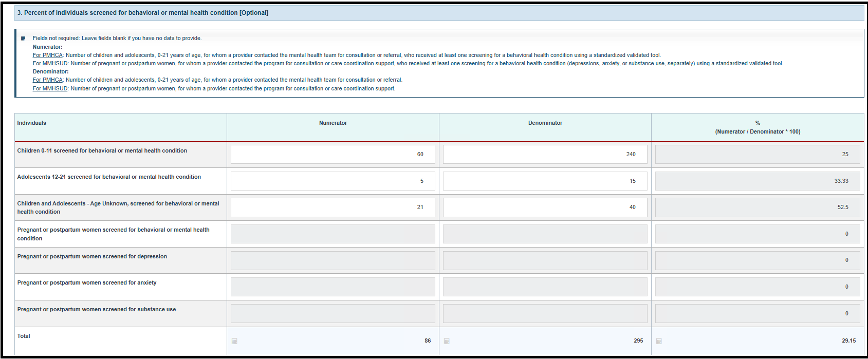Click 'For MMHSUD' under the Denominator heading

(x=50, y=88)
